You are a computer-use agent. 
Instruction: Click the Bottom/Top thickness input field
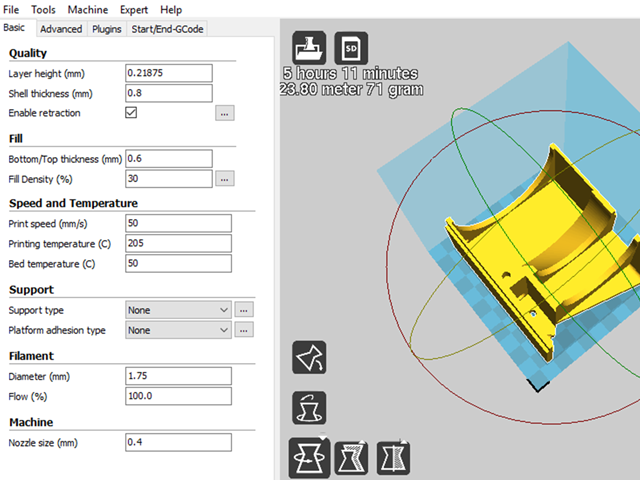pyautogui.click(x=169, y=158)
